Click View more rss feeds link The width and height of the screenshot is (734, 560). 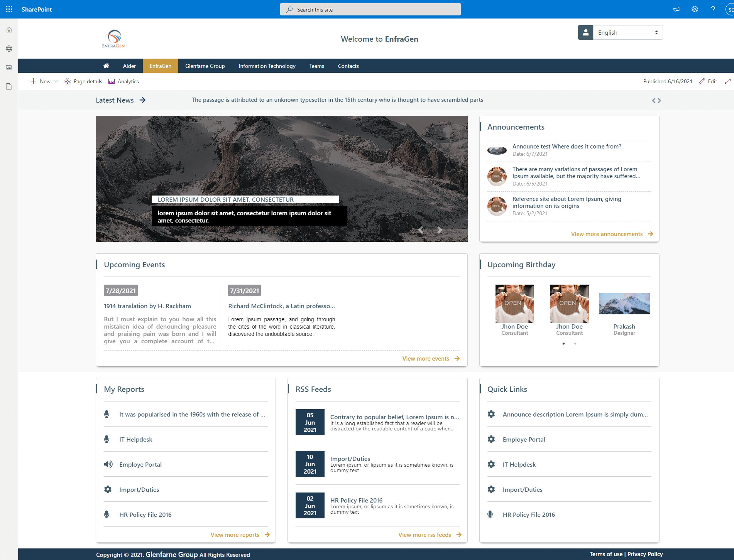tap(430, 535)
